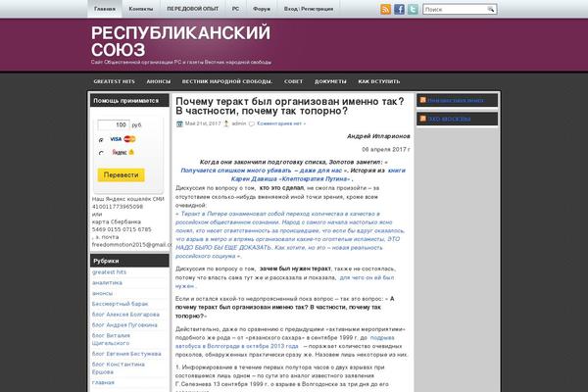Select the Visa/MasterCard payment radio button
This screenshot has width=588, height=392.
click(101, 140)
